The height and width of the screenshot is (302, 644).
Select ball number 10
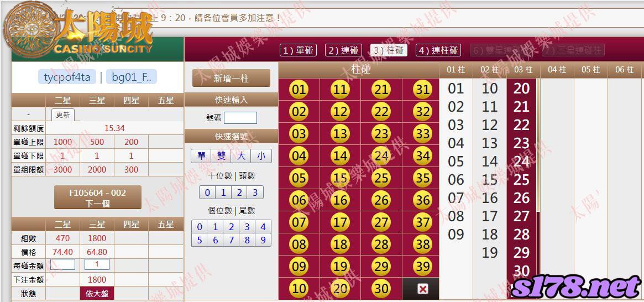click(x=299, y=289)
